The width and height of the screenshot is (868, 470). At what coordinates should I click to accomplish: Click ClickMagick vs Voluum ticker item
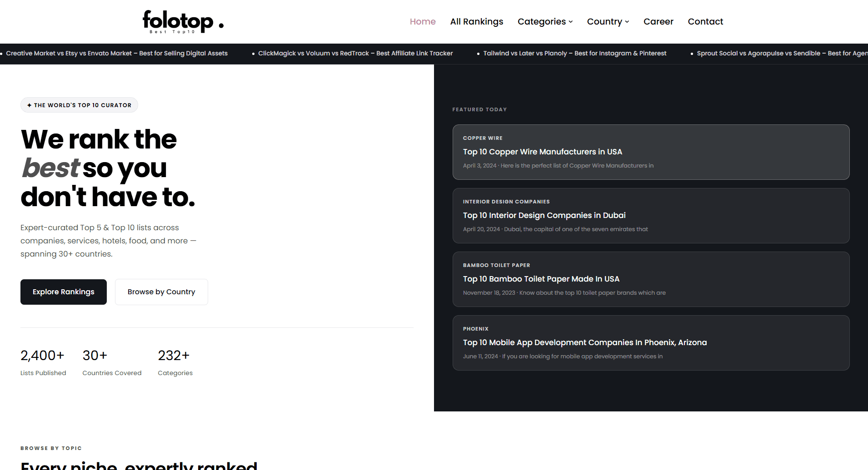pyautogui.click(x=355, y=53)
